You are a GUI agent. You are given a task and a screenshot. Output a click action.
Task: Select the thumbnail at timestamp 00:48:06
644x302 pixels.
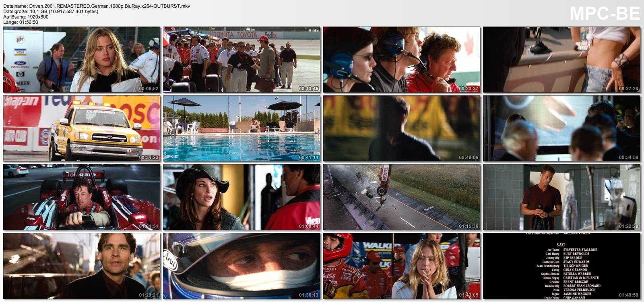(402, 128)
